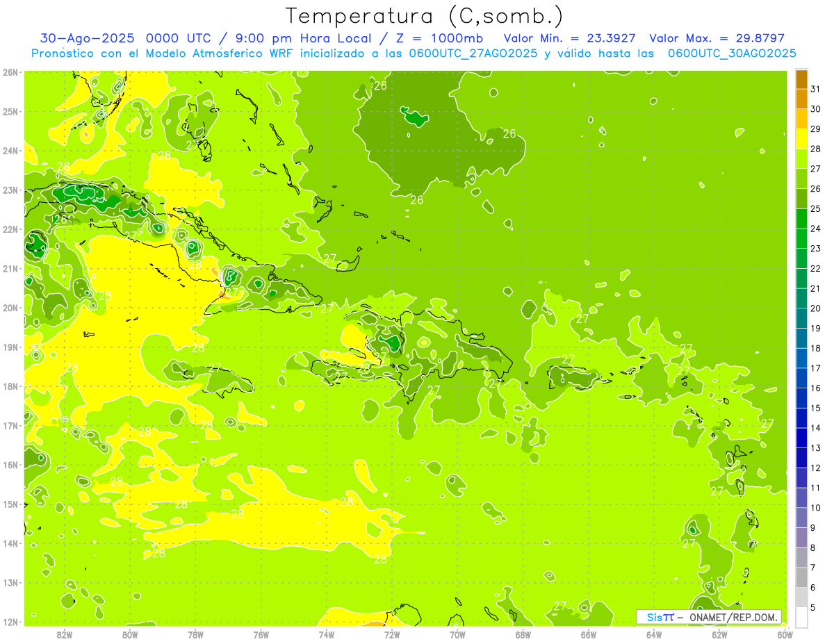The image size is (834, 644).
Task: Click the latitude axis label "19N"
Action: tap(11, 347)
